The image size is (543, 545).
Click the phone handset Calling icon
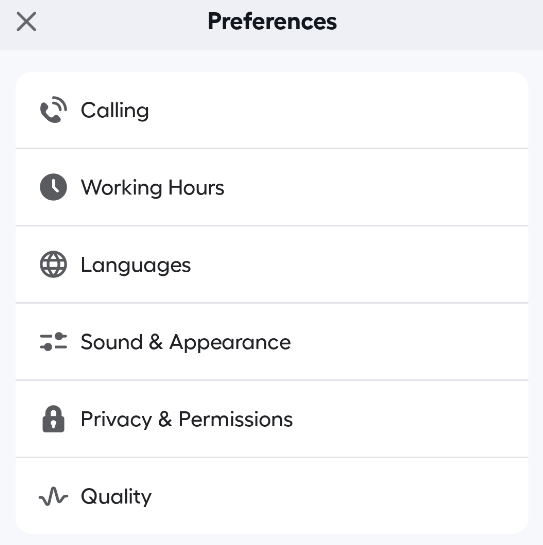point(53,110)
